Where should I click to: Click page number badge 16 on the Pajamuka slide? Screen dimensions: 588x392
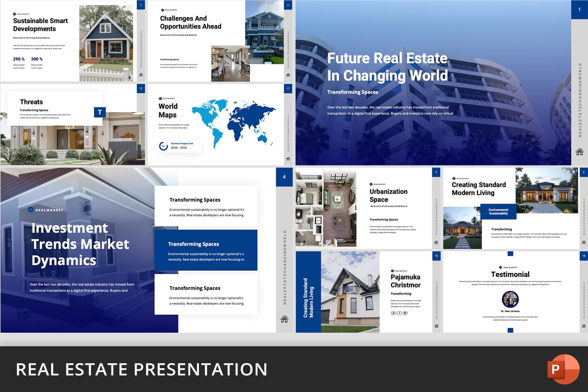(436, 256)
